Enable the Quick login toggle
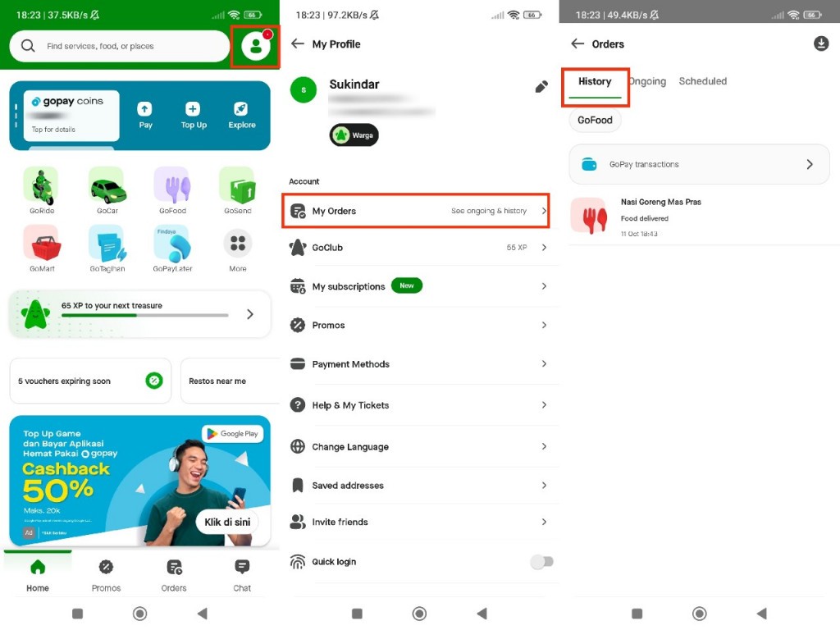The height and width of the screenshot is (630, 840). [542, 562]
